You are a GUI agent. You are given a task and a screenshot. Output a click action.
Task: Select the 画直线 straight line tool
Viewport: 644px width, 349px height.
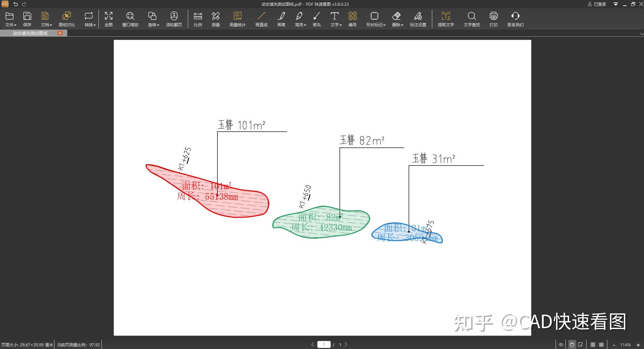click(261, 19)
